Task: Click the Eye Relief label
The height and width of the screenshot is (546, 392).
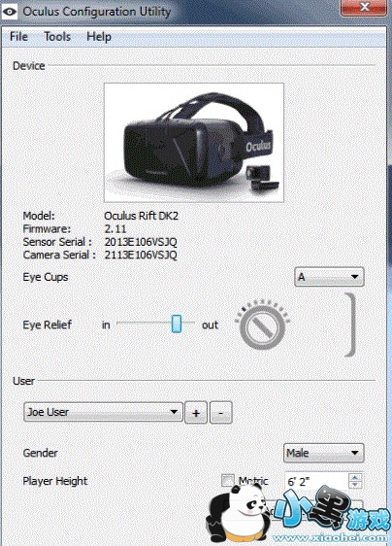Action: click(x=48, y=324)
